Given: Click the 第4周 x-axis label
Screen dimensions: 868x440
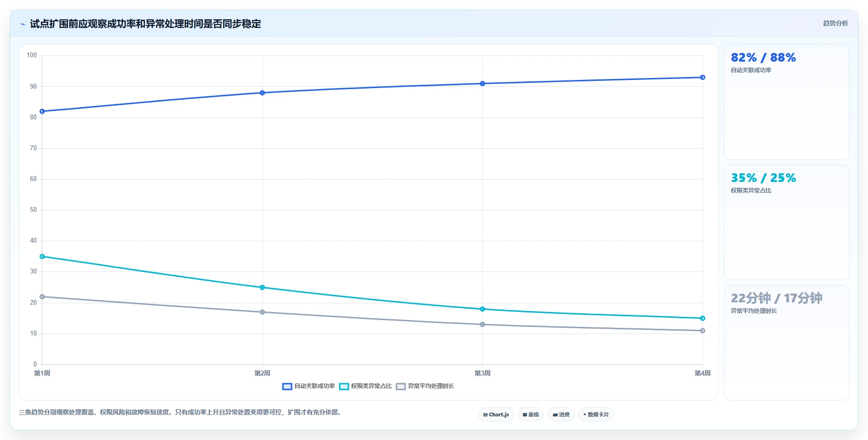Looking at the screenshot, I should [702, 373].
